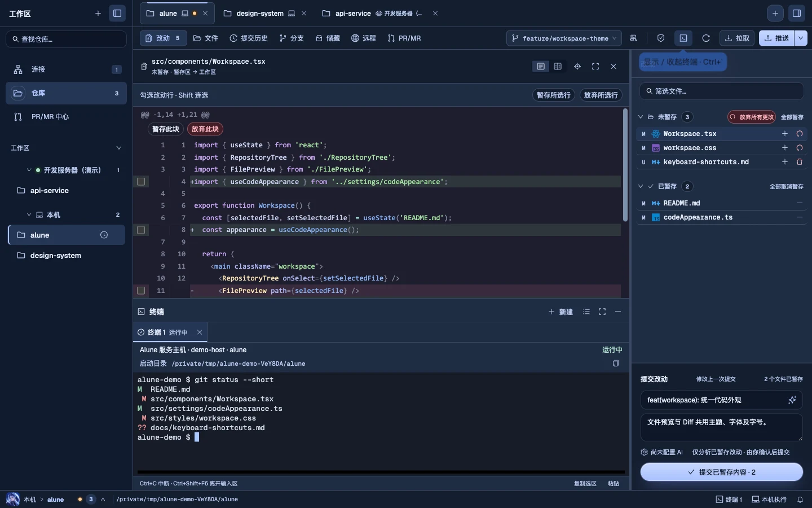Viewport: 812px width, 508px height.
Task: Unstage README.md with its minus icon
Action: [x=799, y=203]
